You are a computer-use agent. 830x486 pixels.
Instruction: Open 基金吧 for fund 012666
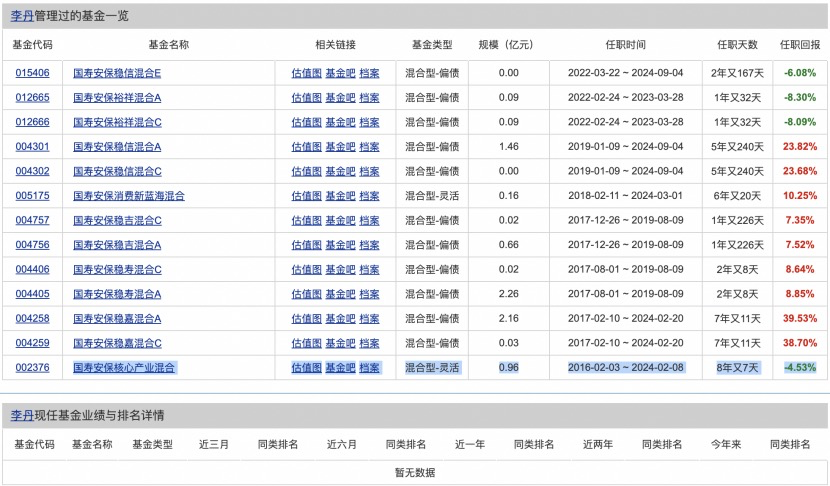[340, 122]
